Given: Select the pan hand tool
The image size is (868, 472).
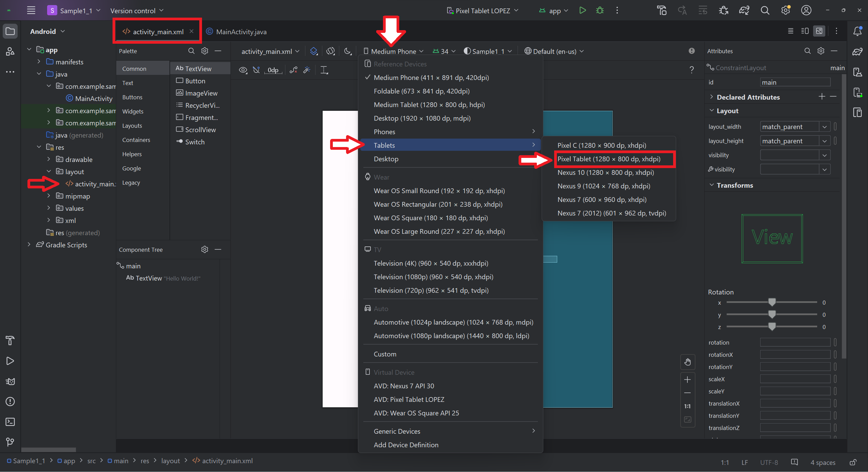Looking at the screenshot, I should pos(687,362).
